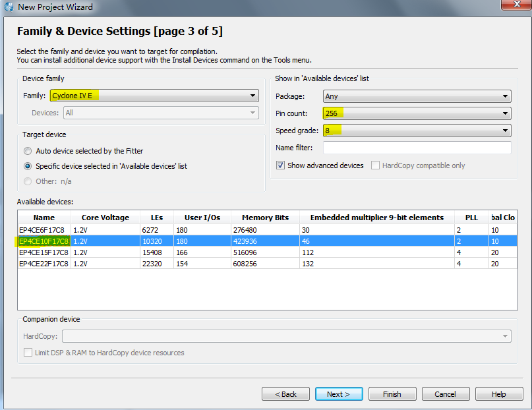
Task: Sort by the LEs column header
Action: [157, 218]
